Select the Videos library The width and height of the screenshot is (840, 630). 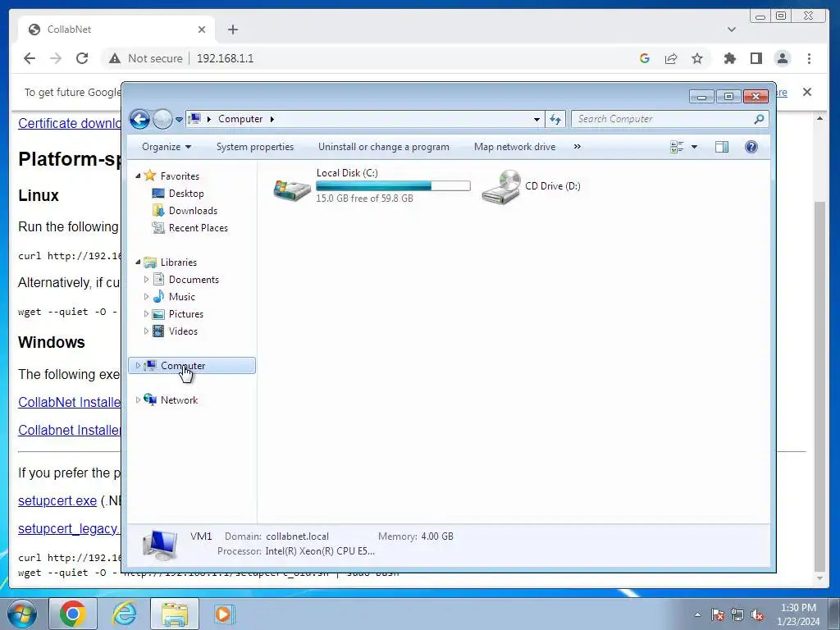click(x=183, y=331)
